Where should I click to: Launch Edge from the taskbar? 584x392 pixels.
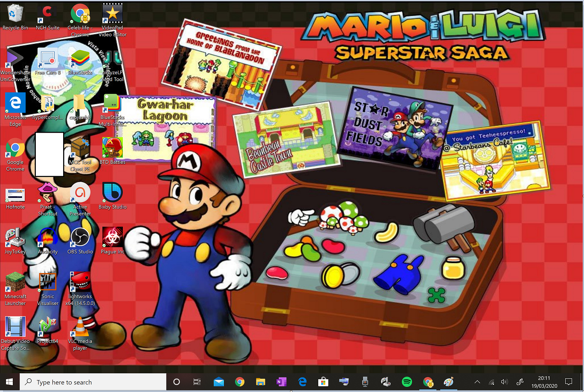click(x=302, y=382)
